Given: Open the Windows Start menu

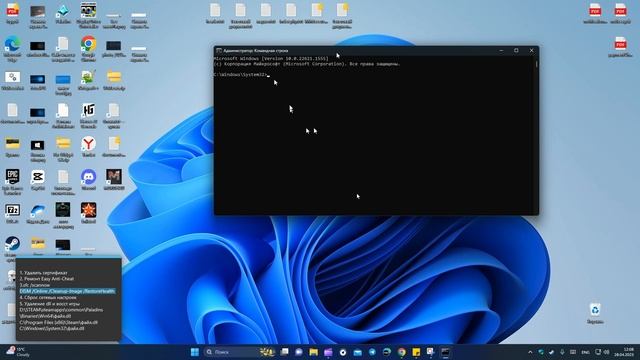Looking at the screenshot, I should click(195, 352).
